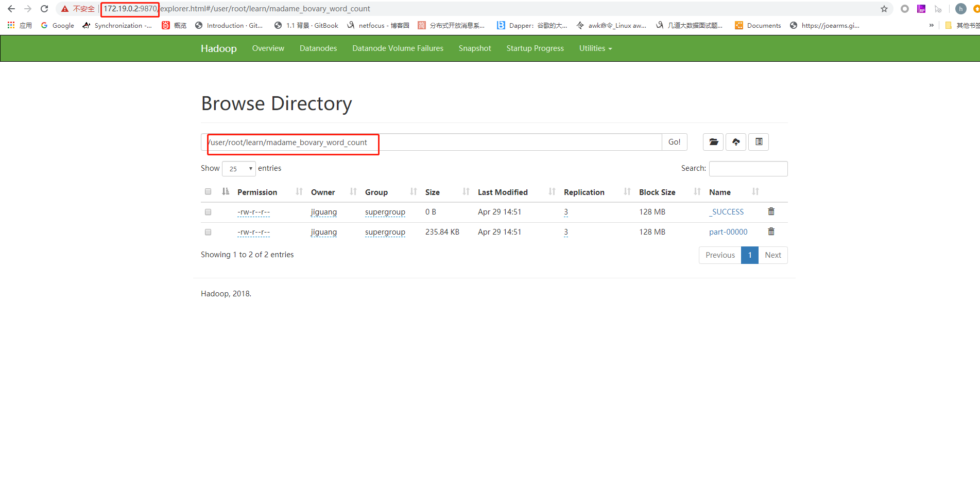Click the directory path input field
The width and height of the screenshot is (980, 480).
(432, 142)
